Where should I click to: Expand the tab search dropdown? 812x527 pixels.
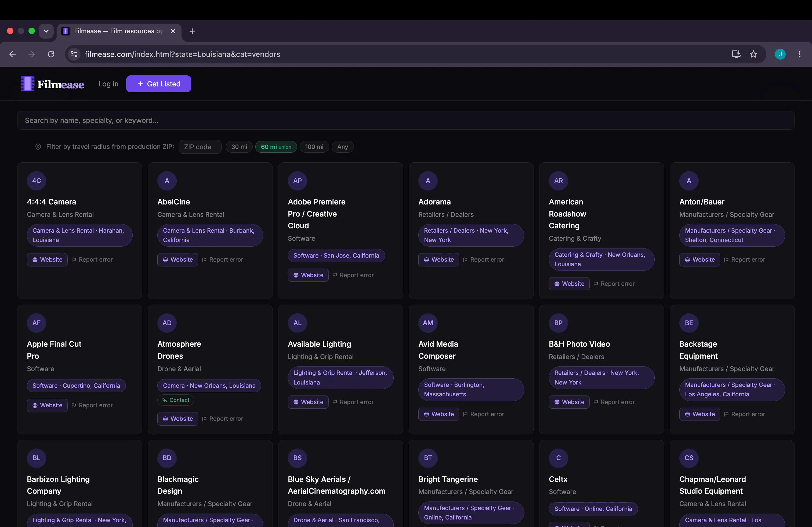[46, 31]
